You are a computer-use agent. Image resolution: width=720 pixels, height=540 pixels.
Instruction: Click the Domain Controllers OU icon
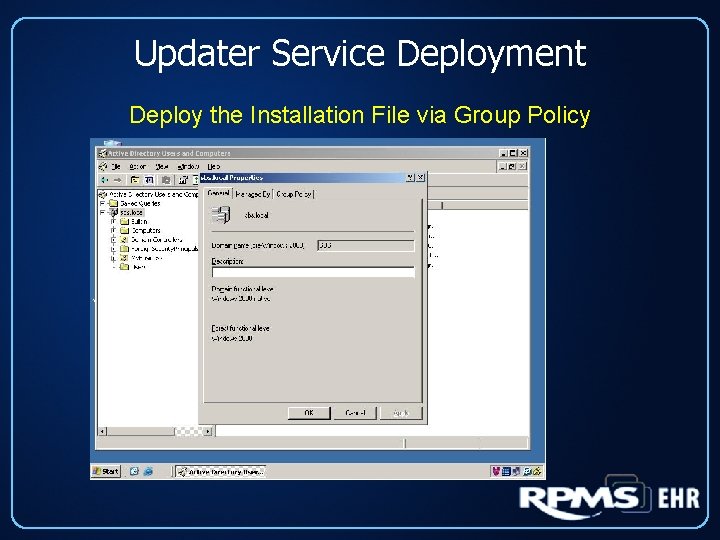pyautogui.click(x=124, y=240)
